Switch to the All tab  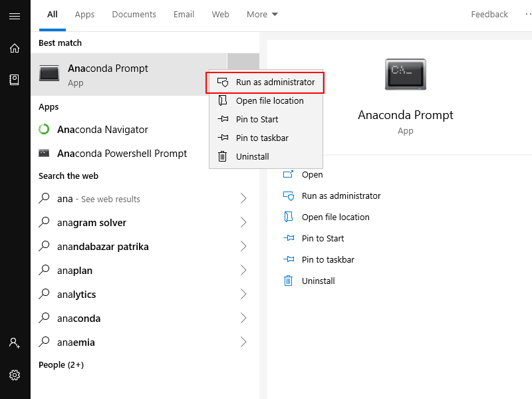tap(53, 14)
